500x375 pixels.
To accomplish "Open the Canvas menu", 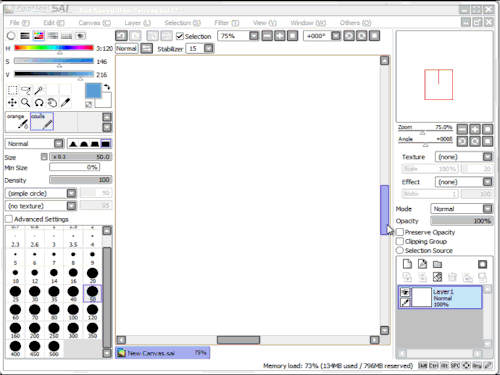I will click(95, 23).
